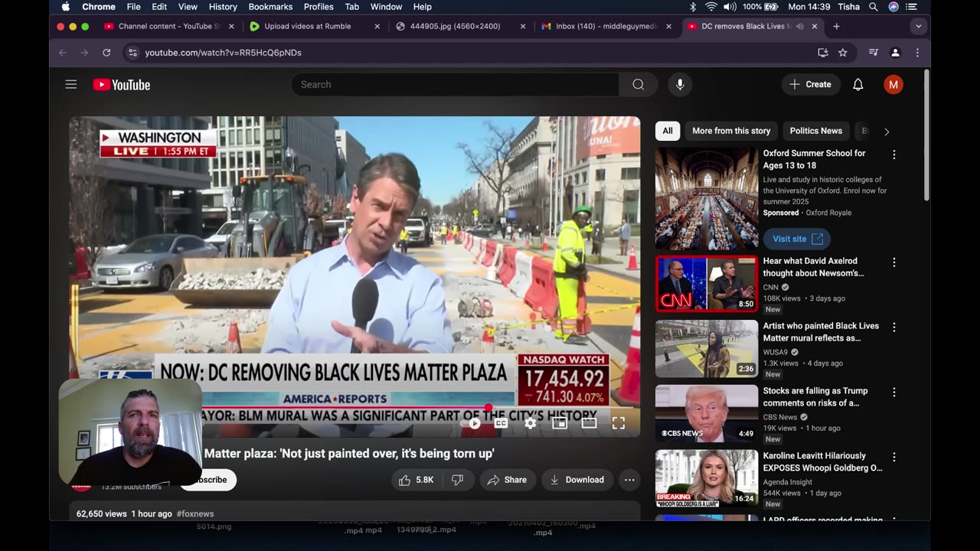This screenshot has width=980, height=551.
Task: Click the address bar URL
Action: (x=224, y=53)
